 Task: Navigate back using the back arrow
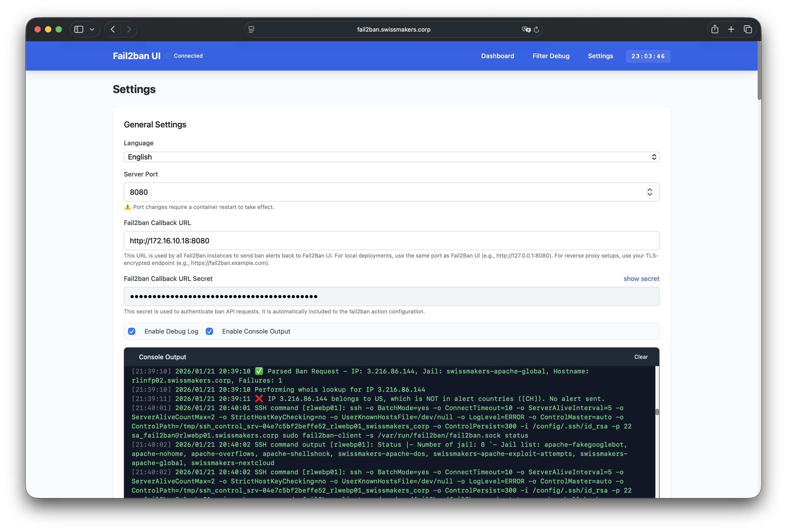click(x=113, y=29)
